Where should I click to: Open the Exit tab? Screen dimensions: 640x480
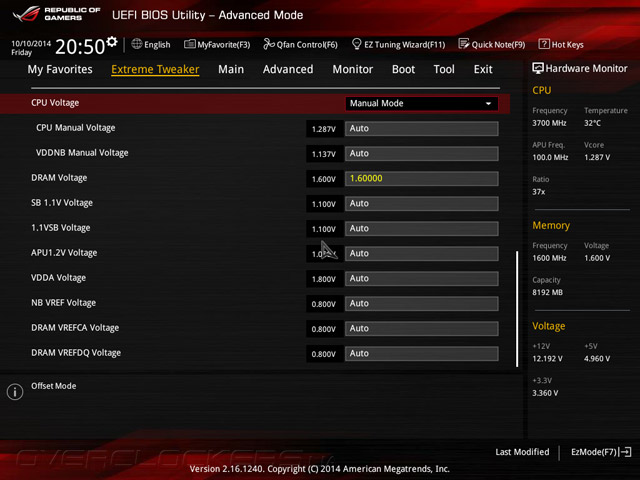tap(483, 69)
